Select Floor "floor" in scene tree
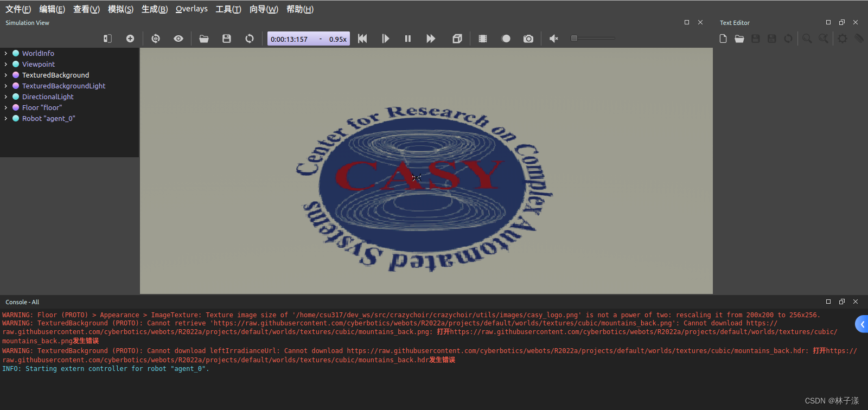Screen dimensions: 868x410 click(x=42, y=107)
